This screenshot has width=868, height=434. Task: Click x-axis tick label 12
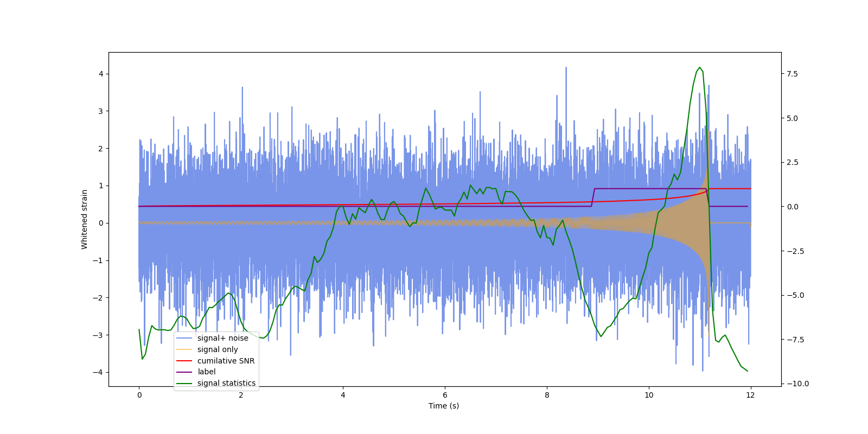[x=750, y=395]
